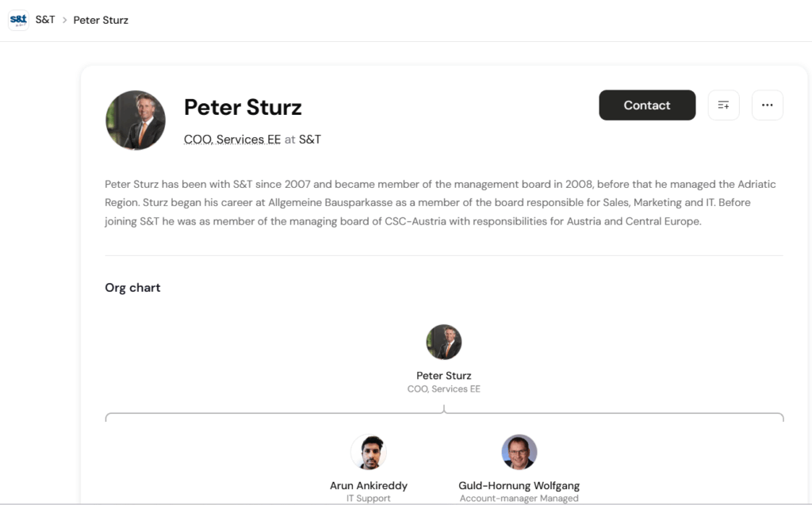Select Peter Sturz name in the org chart
The height and width of the screenshot is (505, 812).
(444, 376)
